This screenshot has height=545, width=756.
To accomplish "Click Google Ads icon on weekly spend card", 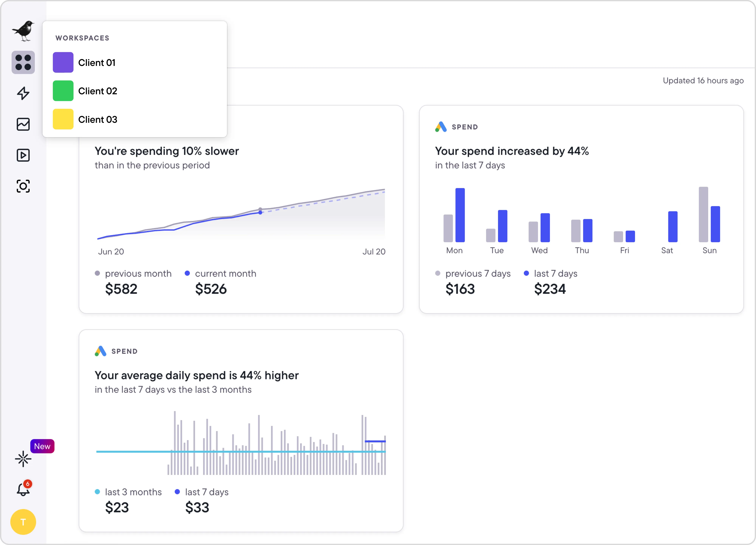I will [441, 127].
